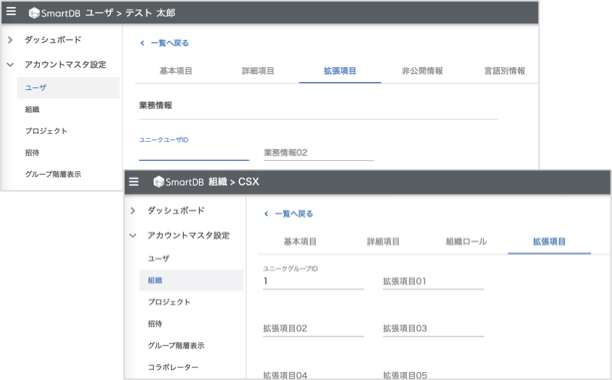Image resolution: width=612 pixels, height=380 pixels.
Task: Open 組織ロール tab in organization window
Action: click(466, 242)
